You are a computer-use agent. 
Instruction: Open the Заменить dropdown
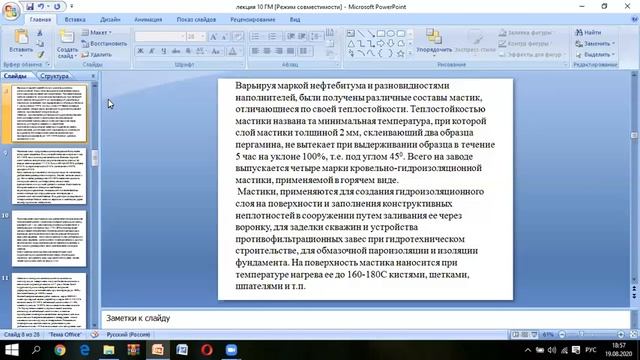click(x=595, y=43)
